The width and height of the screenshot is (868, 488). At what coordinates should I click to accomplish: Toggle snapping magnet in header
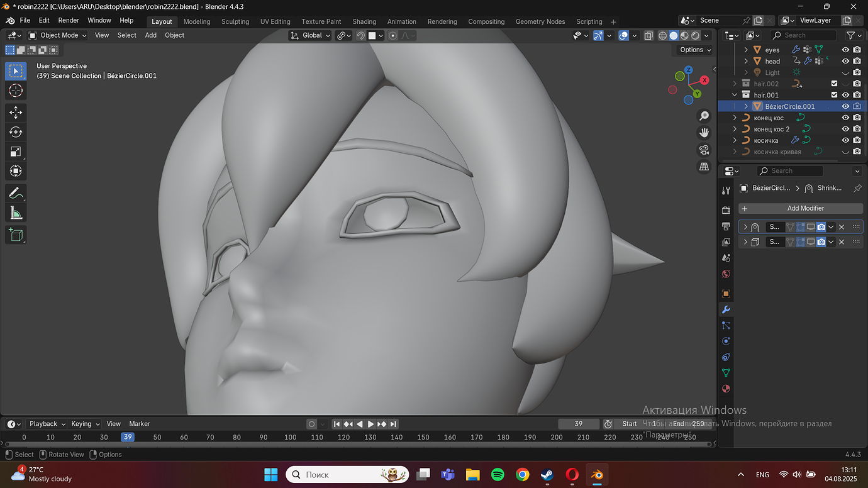(360, 36)
